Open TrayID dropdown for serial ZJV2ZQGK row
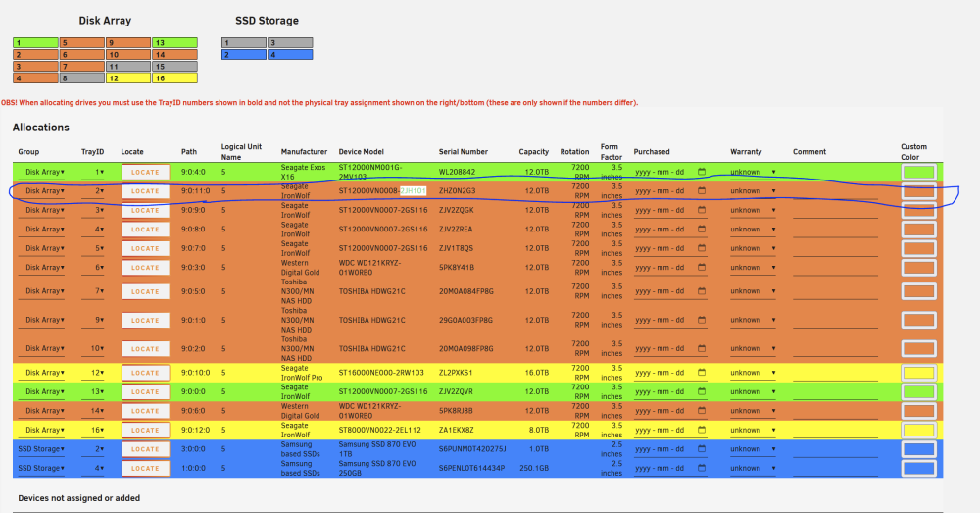The image size is (980, 513). 92,210
